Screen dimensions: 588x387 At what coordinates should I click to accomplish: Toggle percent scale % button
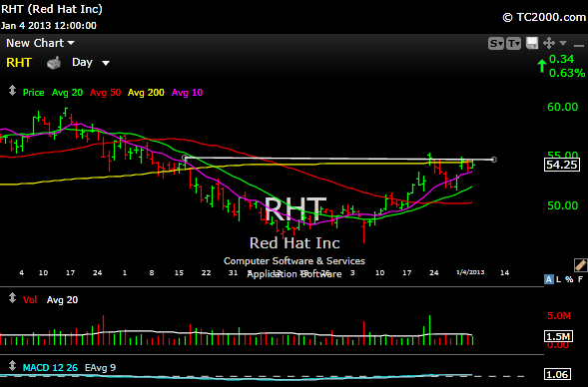coord(569,279)
